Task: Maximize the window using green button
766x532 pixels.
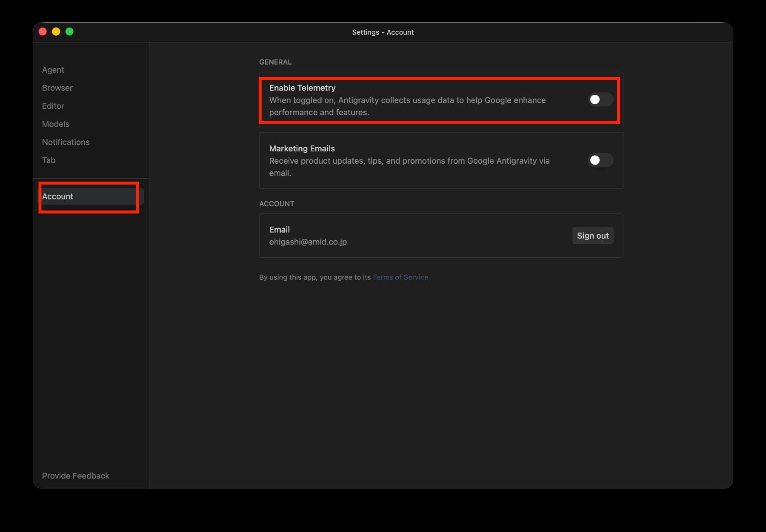Action: click(69, 32)
